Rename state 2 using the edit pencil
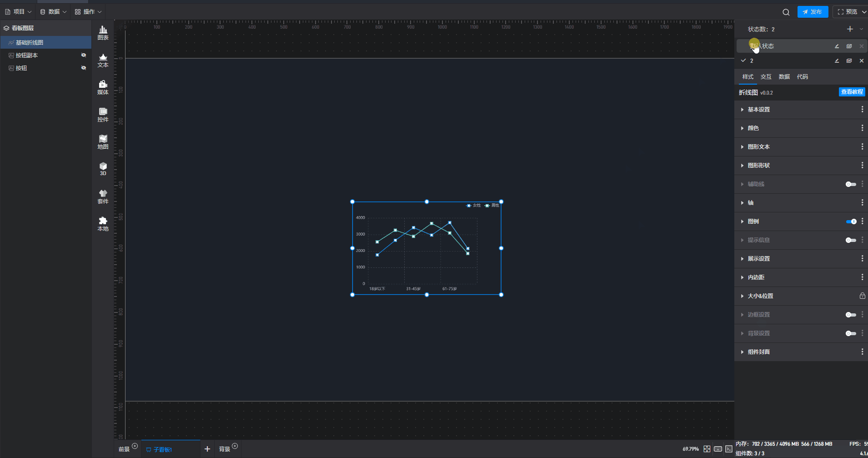This screenshot has height=458, width=868. coord(837,61)
